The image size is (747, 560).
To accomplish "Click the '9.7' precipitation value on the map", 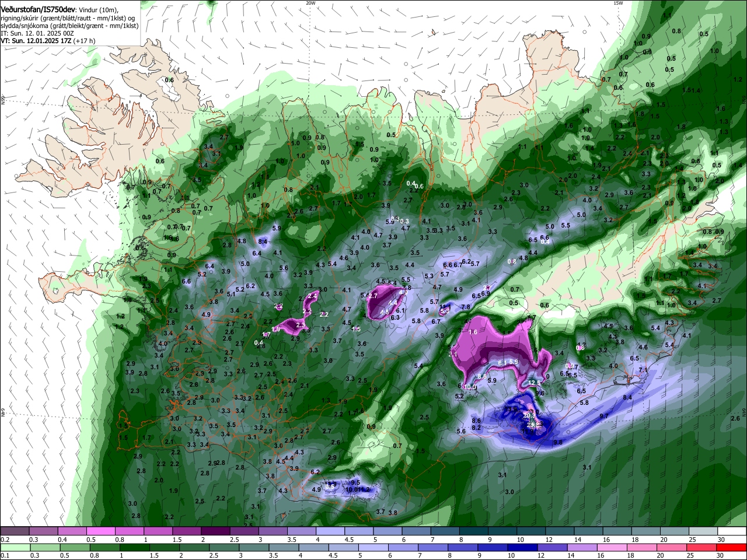I will pyautogui.click(x=604, y=416).
